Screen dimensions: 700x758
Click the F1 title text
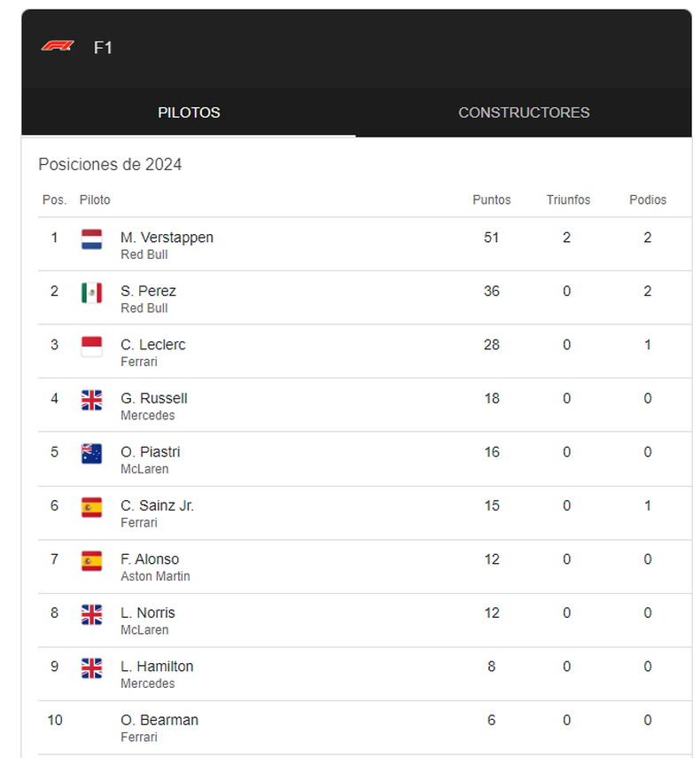(103, 47)
